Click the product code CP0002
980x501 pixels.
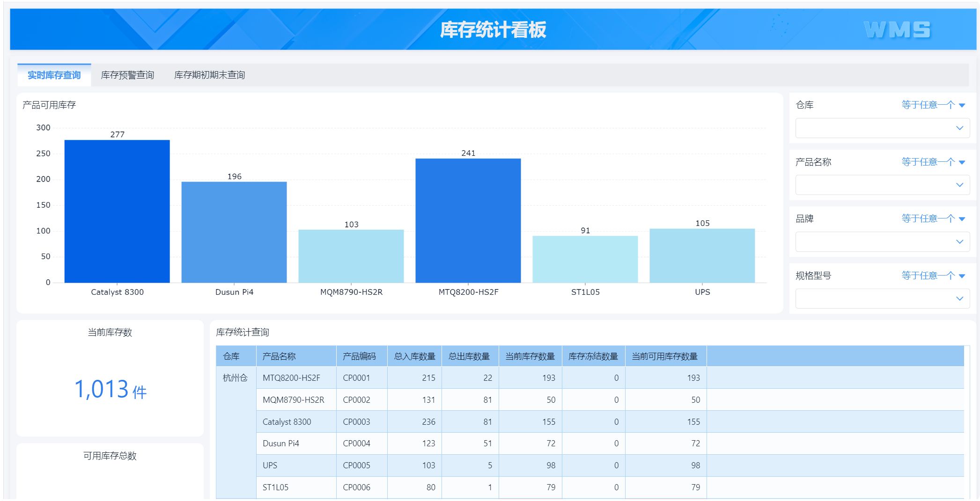coord(356,399)
